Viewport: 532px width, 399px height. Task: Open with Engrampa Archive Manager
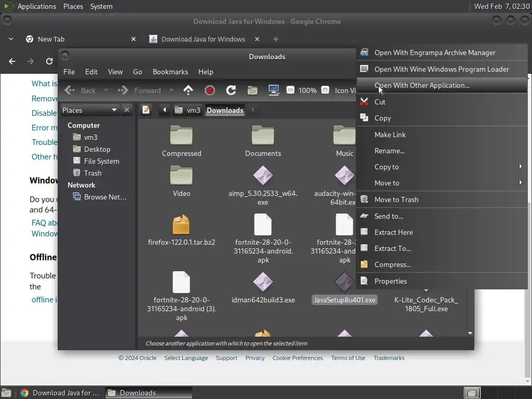[442, 52]
